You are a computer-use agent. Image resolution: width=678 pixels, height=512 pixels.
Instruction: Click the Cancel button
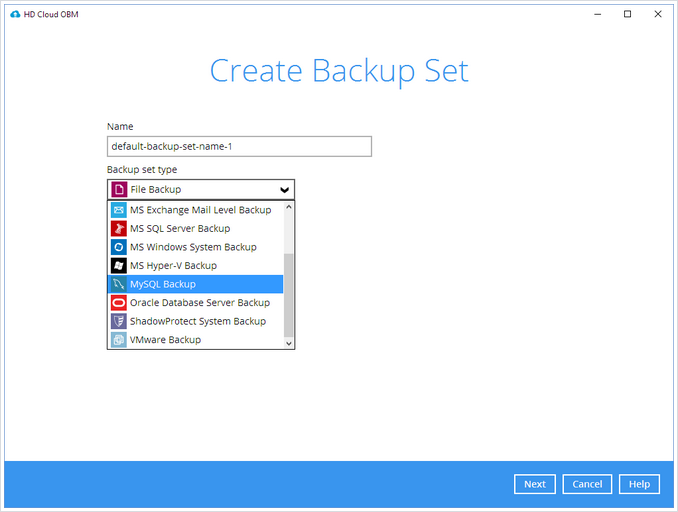click(x=587, y=484)
